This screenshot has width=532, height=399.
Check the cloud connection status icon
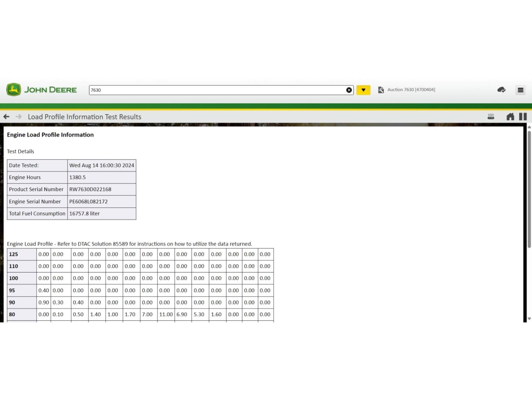click(501, 90)
